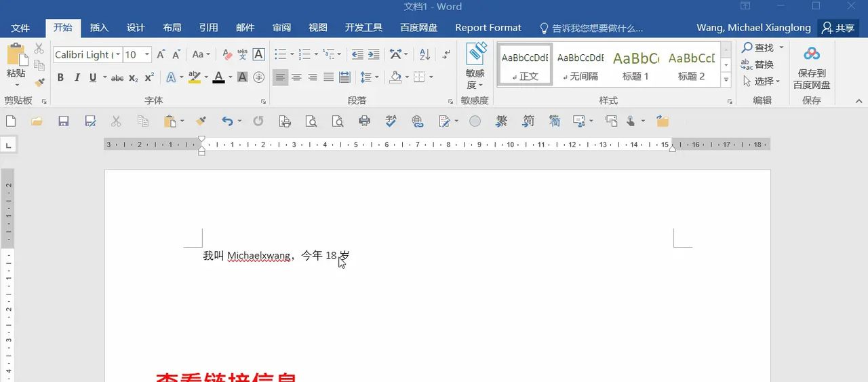The height and width of the screenshot is (382, 868).
Task: Decrease font size with the shrink font button
Action: click(176, 54)
